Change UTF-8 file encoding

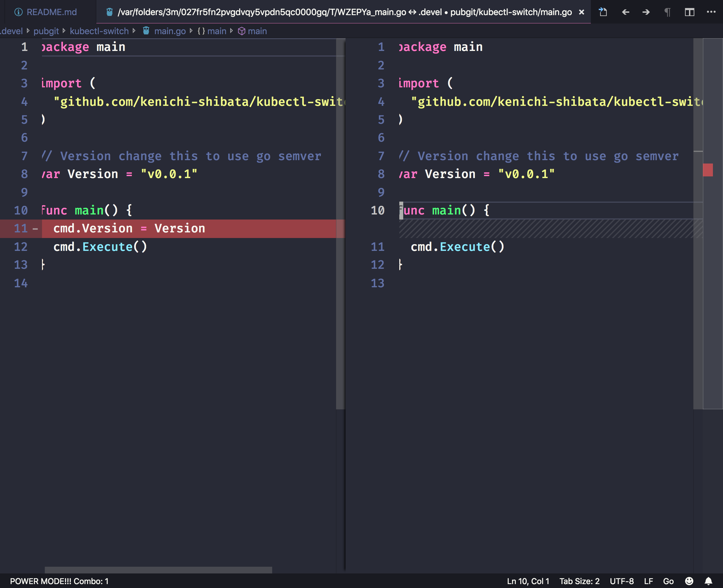pyautogui.click(x=622, y=581)
